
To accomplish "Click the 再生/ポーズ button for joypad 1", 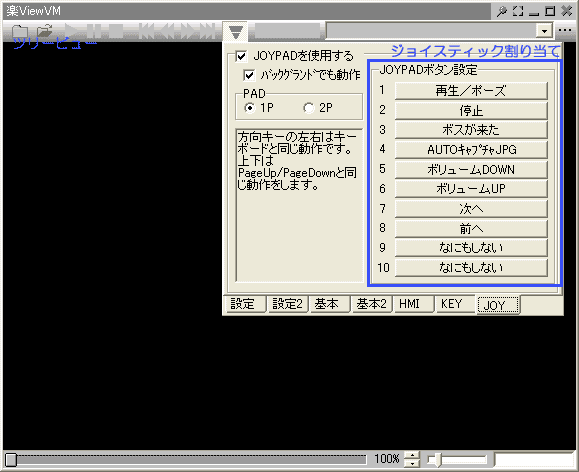I will (x=471, y=91).
